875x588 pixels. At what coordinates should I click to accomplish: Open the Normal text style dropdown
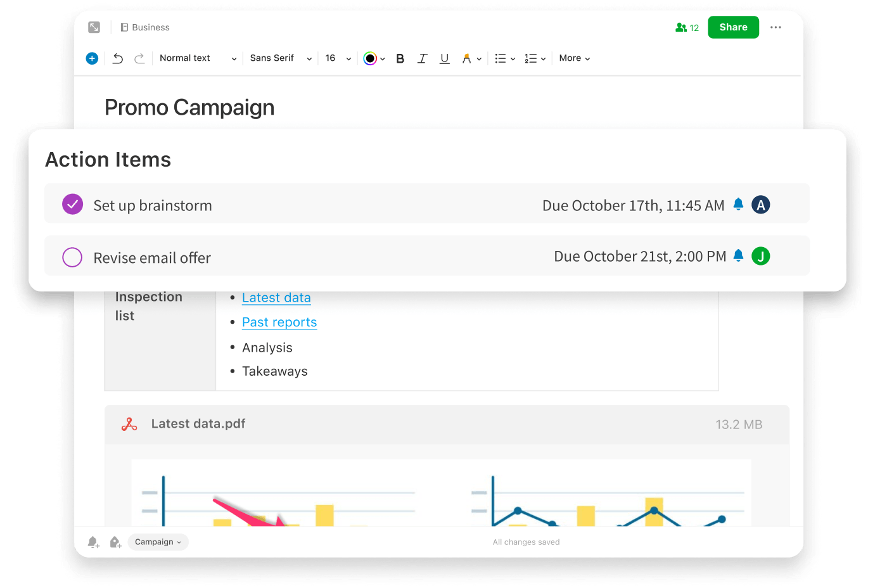(x=198, y=58)
